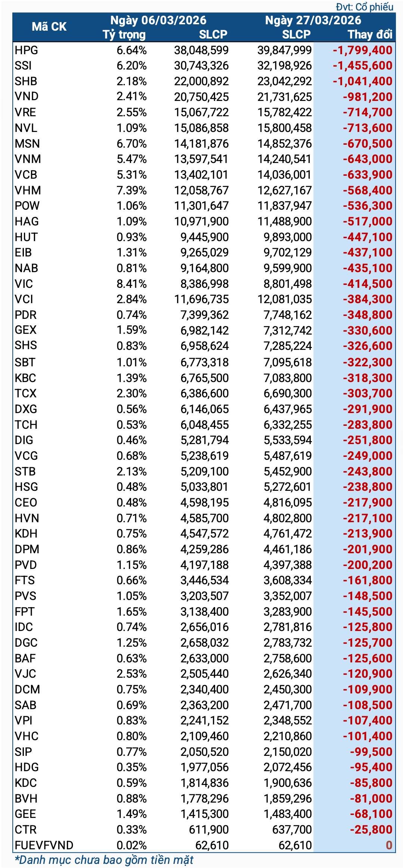Click the Đvt: Cổ phiếu unit label
Viewport: 403px width, 868px height.
(x=365, y=7)
